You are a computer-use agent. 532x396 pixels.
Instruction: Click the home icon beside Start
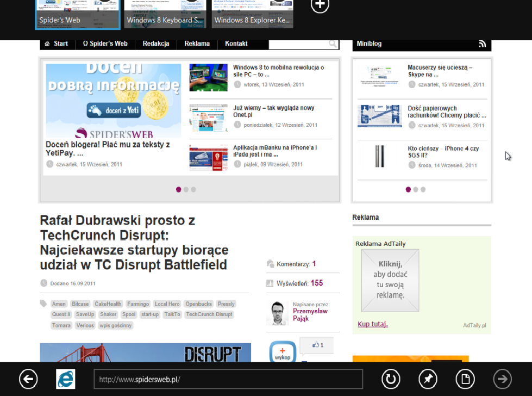(x=47, y=44)
